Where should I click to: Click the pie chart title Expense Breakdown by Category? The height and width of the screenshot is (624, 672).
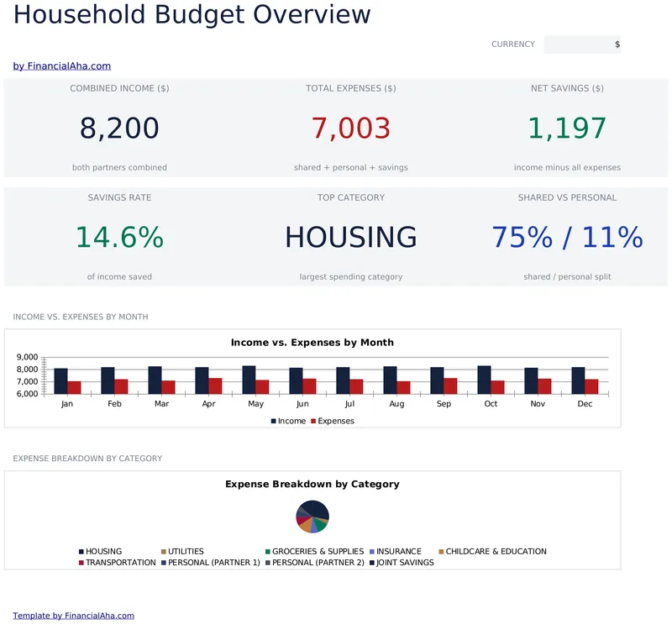312,485
